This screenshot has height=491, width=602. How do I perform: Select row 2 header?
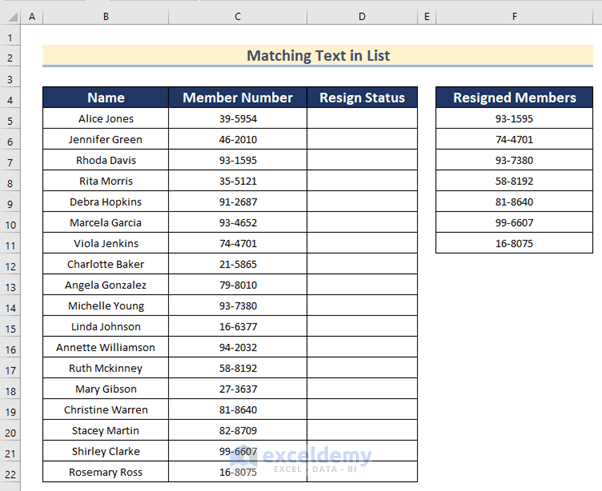pyautogui.click(x=10, y=58)
